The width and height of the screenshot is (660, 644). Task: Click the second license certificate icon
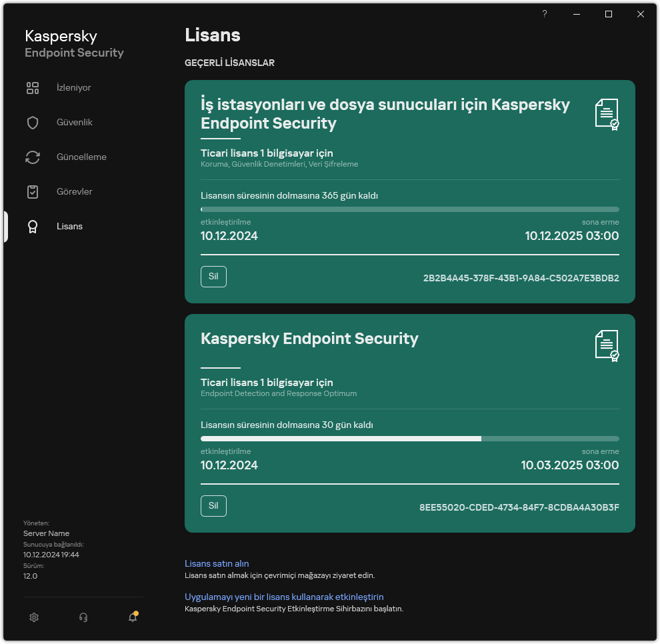point(607,345)
